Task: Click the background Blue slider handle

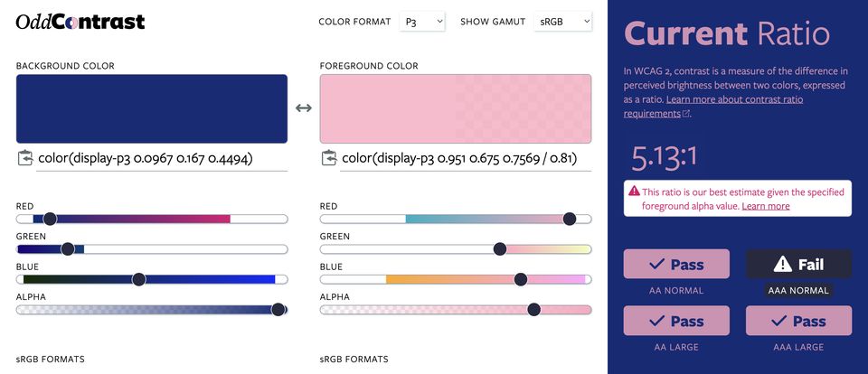Action: [x=138, y=280]
